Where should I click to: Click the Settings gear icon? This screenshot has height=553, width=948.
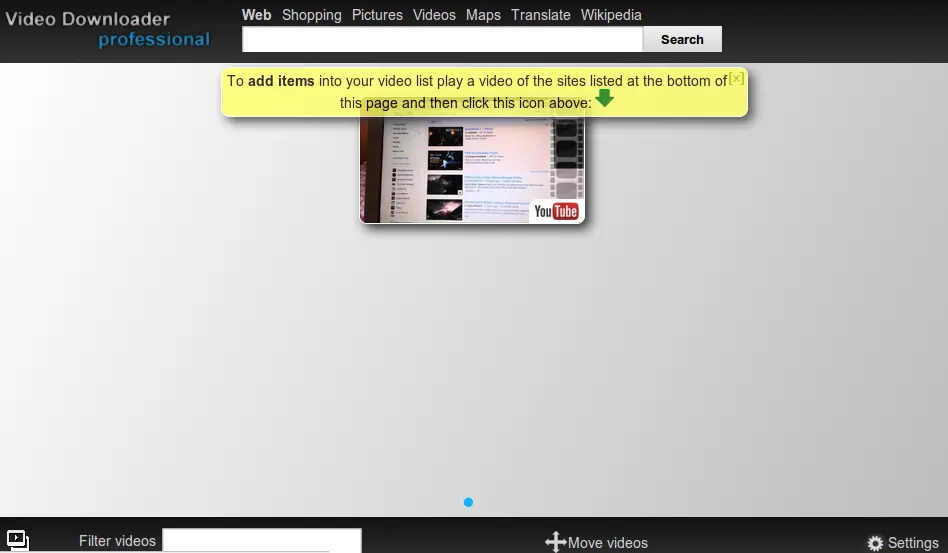tap(875, 543)
